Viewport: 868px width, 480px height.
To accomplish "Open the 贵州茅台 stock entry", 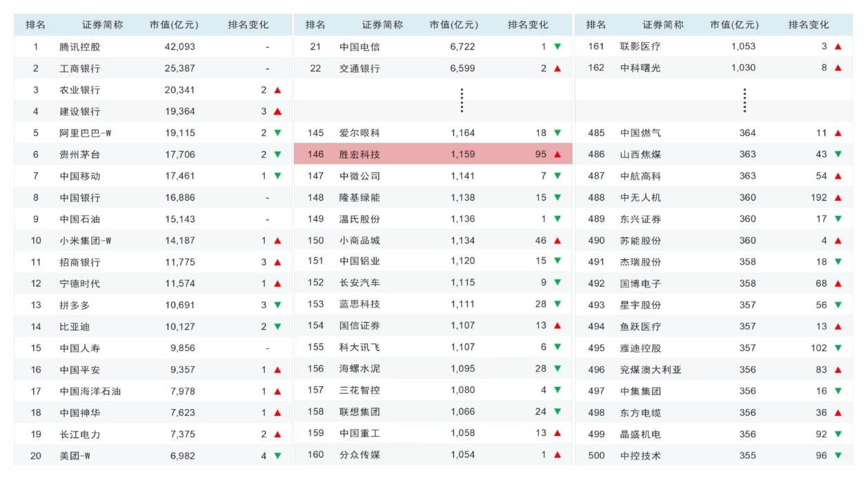I will click(79, 155).
